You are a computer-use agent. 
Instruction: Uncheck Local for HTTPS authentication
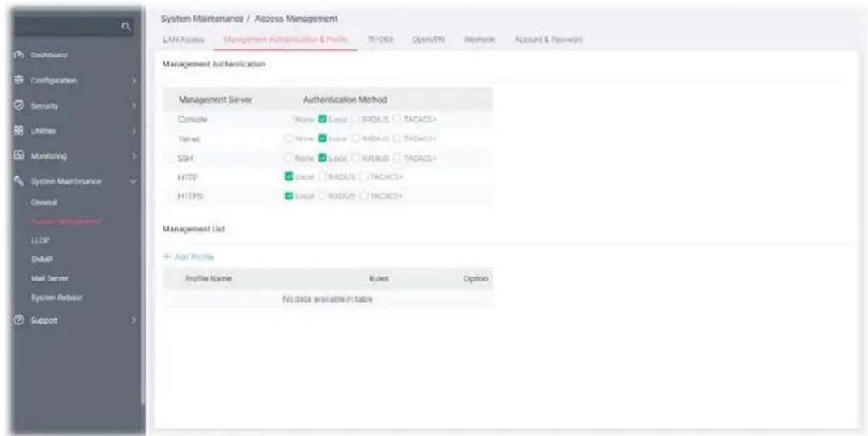289,196
